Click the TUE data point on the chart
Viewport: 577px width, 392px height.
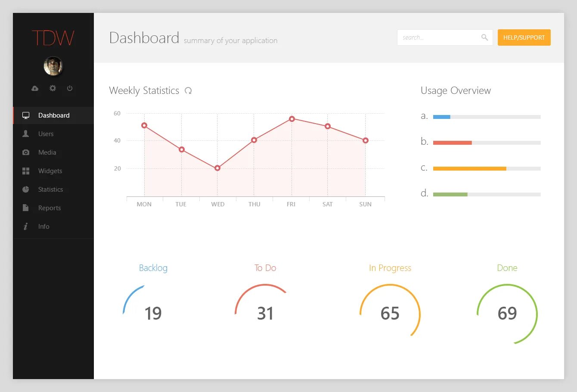pyautogui.click(x=182, y=149)
